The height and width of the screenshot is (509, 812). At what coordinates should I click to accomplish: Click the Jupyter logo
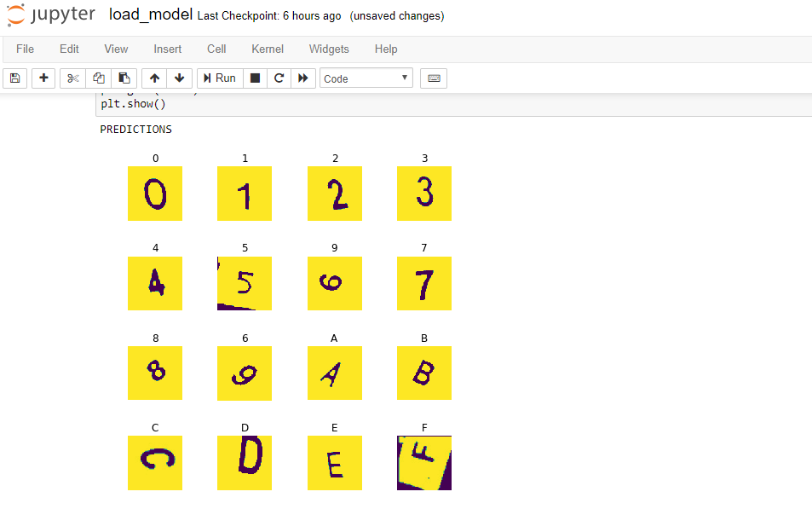point(51,14)
